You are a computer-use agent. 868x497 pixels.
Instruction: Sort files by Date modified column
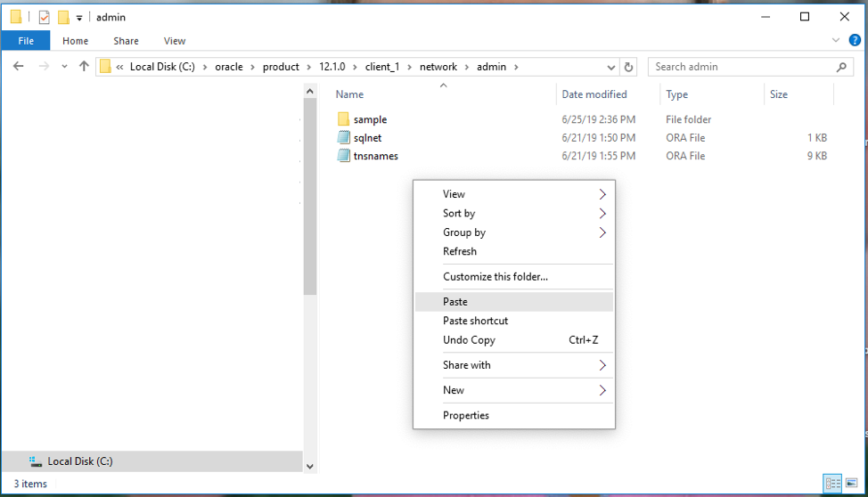coord(594,94)
